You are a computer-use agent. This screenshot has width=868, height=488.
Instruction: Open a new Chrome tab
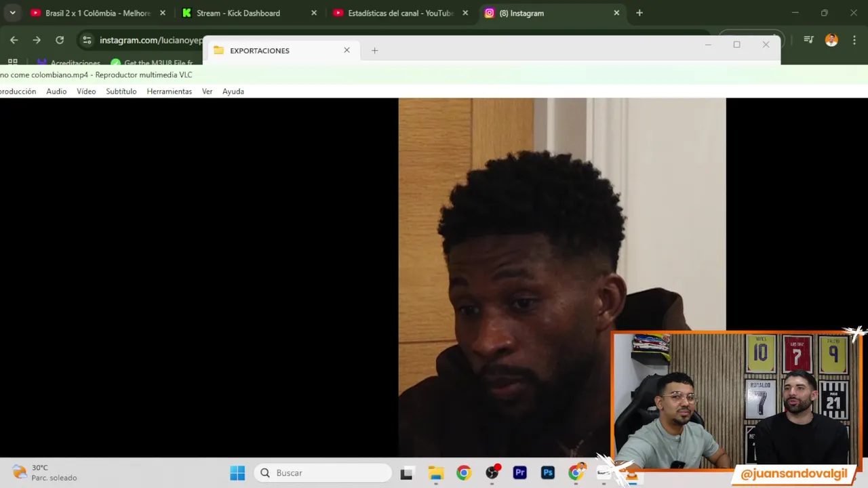[639, 13]
